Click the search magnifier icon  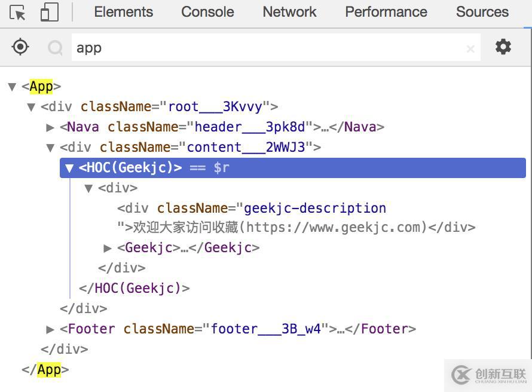(56, 48)
